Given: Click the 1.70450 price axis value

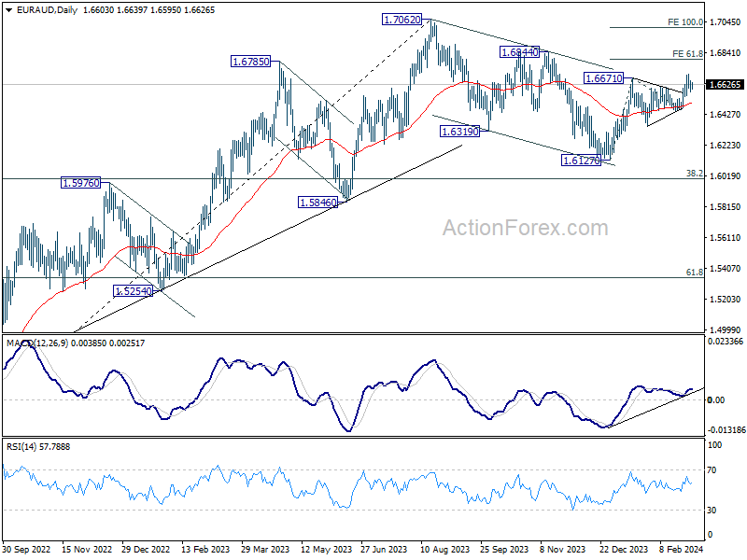Looking at the screenshot, I should click(726, 21).
